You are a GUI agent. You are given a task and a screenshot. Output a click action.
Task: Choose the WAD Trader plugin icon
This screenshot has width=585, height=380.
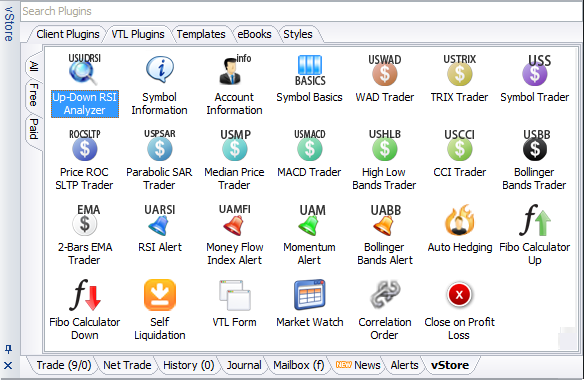(385, 70)
